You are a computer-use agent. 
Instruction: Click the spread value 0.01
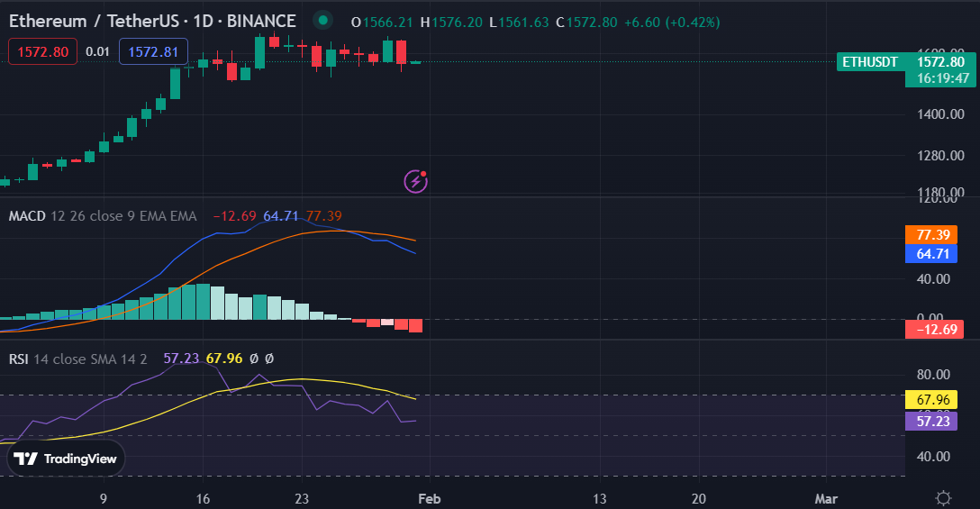97,51
